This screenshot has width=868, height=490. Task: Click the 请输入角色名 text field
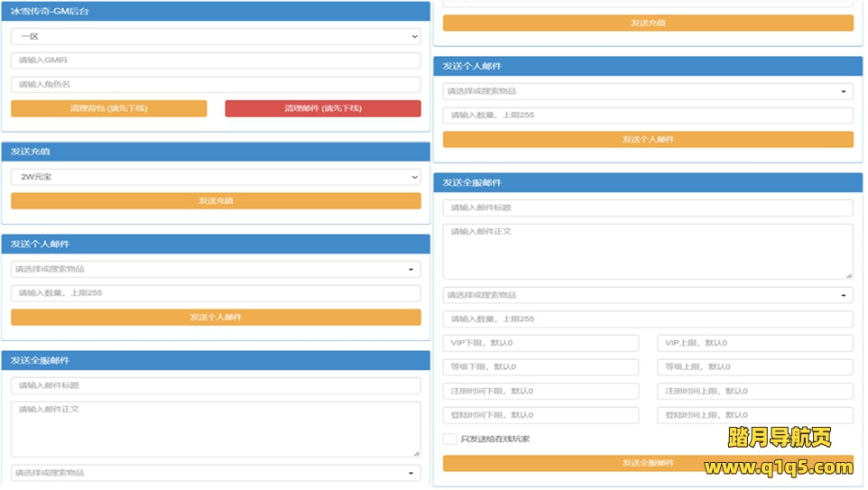pos(216,85)
